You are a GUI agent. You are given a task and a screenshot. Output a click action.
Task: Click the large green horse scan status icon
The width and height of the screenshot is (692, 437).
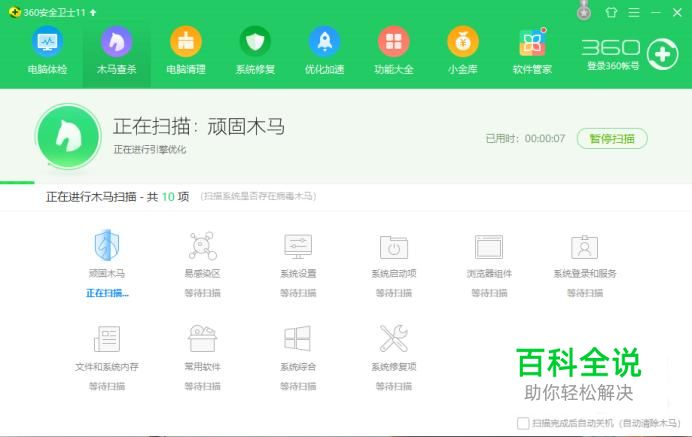[x=68, y=136]
